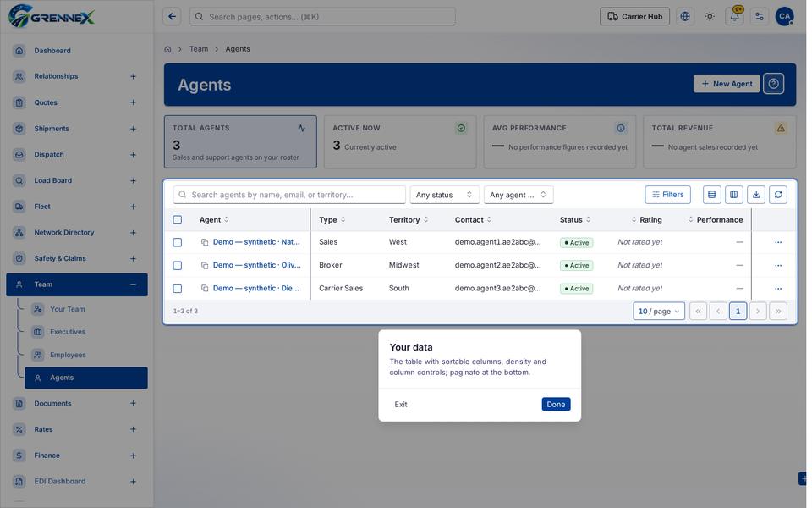This screenshot has height=508, width=812.
Task: Click the New Agent button
Action: click(x=726, y=84)
